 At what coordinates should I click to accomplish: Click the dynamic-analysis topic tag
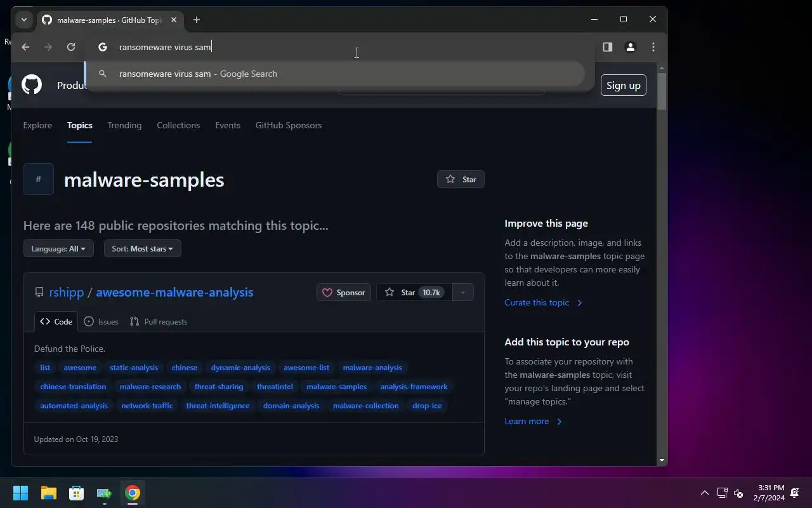click(x=240, y=368)
